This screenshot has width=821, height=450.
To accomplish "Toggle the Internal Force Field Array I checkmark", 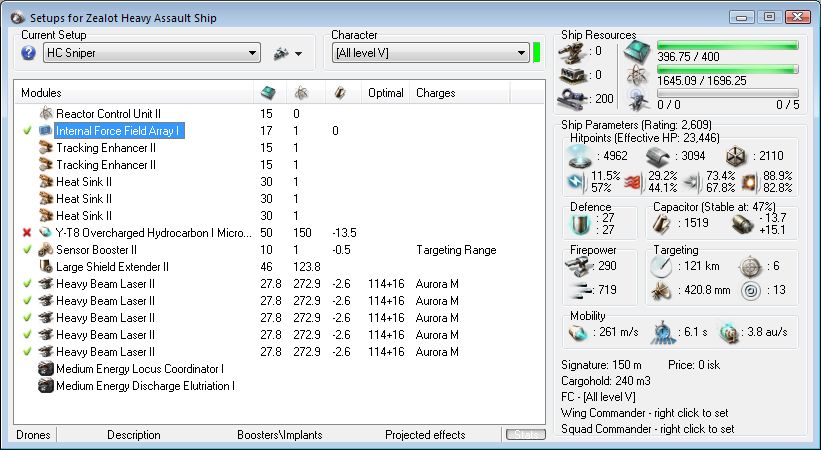I will [x=27, y=130].
